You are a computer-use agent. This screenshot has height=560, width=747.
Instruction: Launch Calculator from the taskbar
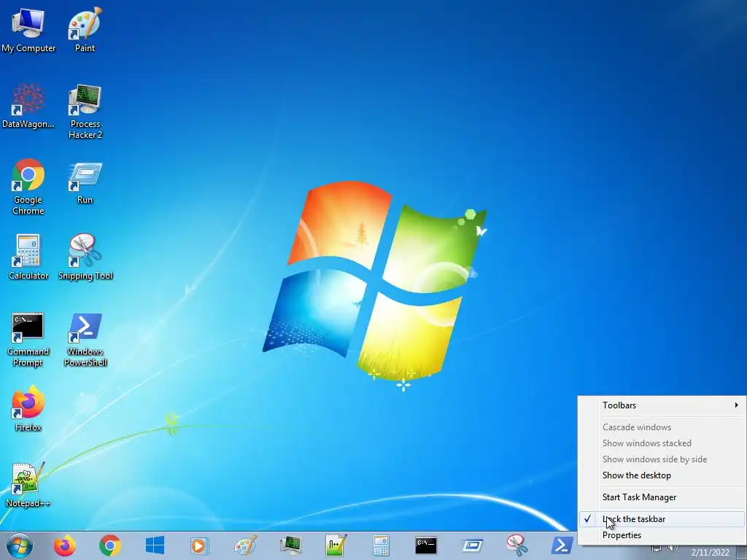click(381, 545)
